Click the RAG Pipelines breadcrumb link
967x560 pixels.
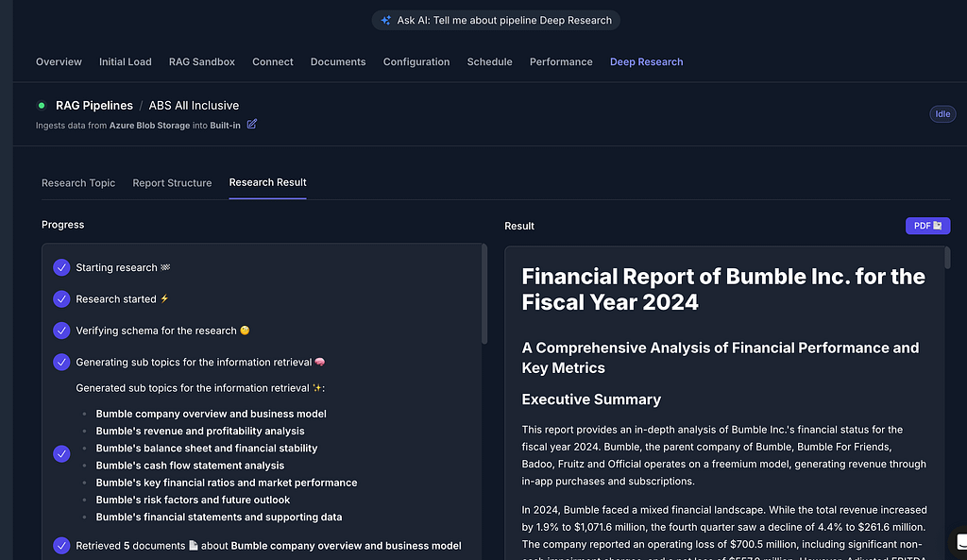94,106
